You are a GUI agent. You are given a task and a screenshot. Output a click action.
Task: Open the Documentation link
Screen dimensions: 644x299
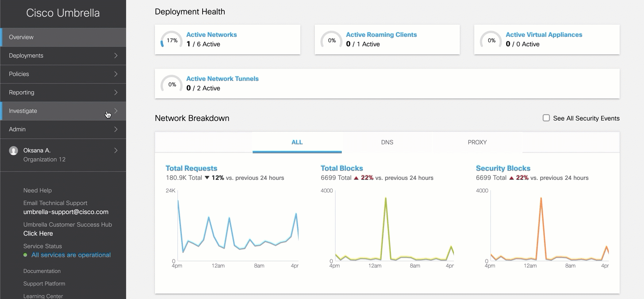tap(42, 271)
